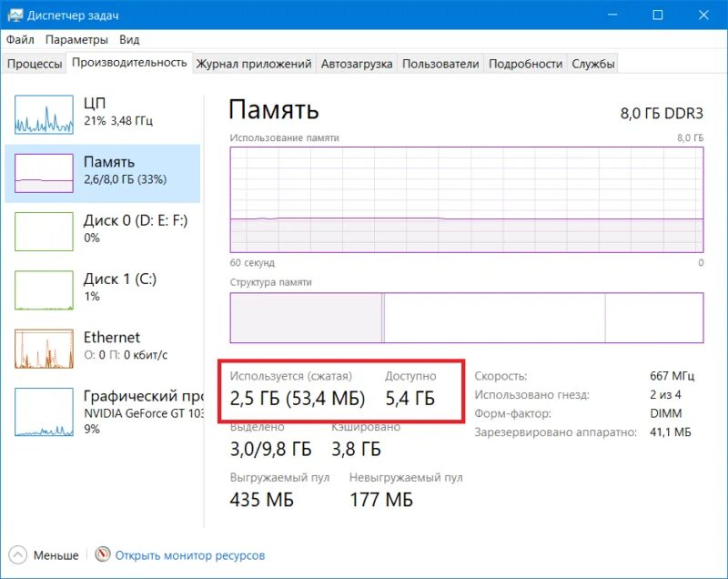
Task: Switch to Журнал приложений tab
Action: click(x=254, y=64)
